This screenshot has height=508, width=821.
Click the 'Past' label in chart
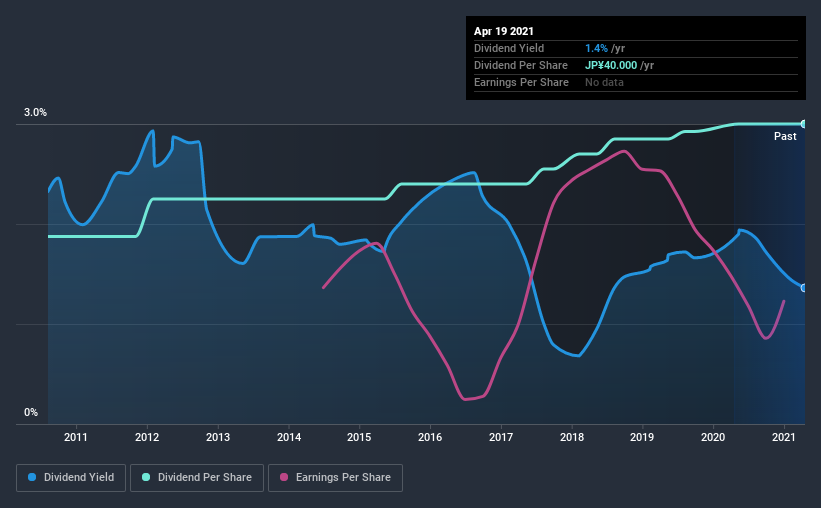[x=785, y=136]
